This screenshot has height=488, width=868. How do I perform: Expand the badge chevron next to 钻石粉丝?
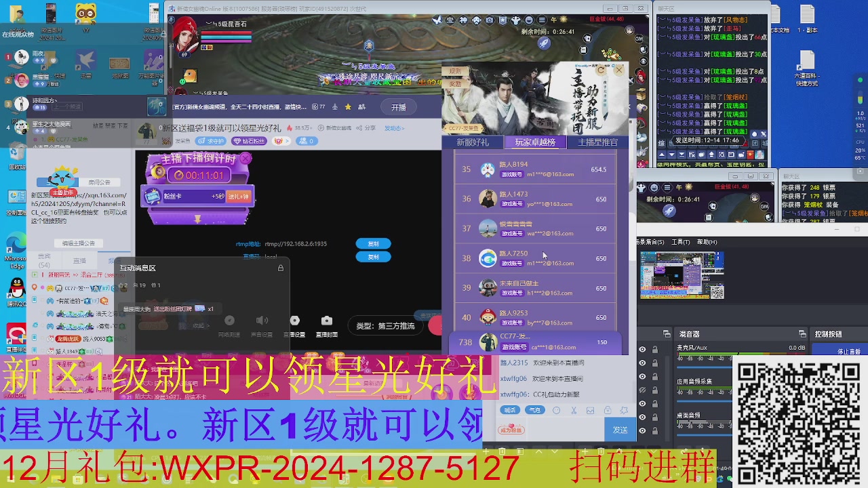[281, 141]
